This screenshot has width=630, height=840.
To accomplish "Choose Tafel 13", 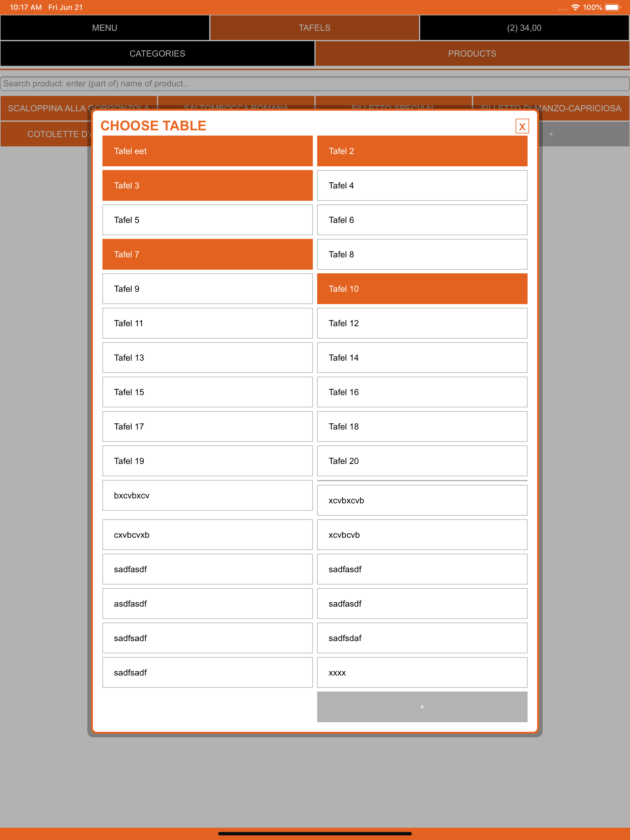I will (207, 358).
